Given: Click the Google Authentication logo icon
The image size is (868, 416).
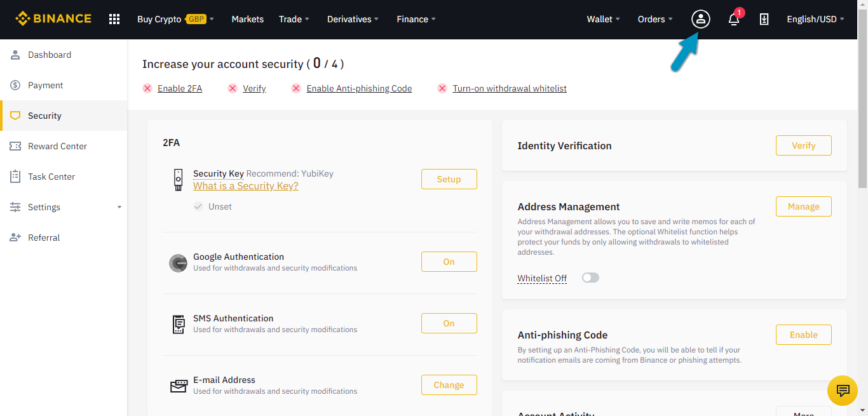Looking at the screenshot, I should click(178, 262).
